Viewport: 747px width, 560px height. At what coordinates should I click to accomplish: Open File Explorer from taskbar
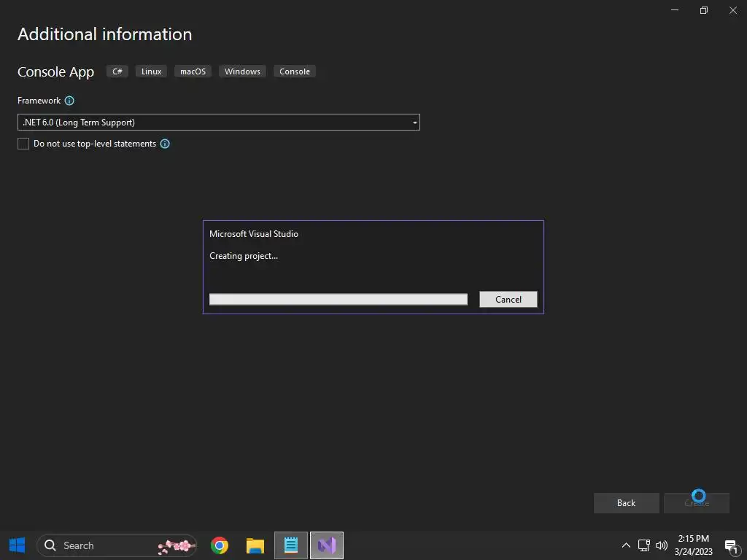[255, 545]
